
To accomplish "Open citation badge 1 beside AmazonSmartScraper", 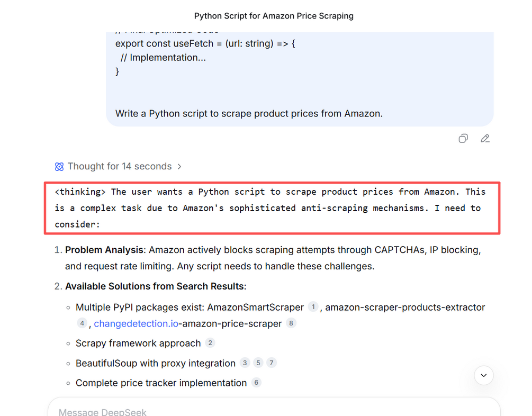I will pyautogui.click(x=313, y=307).
